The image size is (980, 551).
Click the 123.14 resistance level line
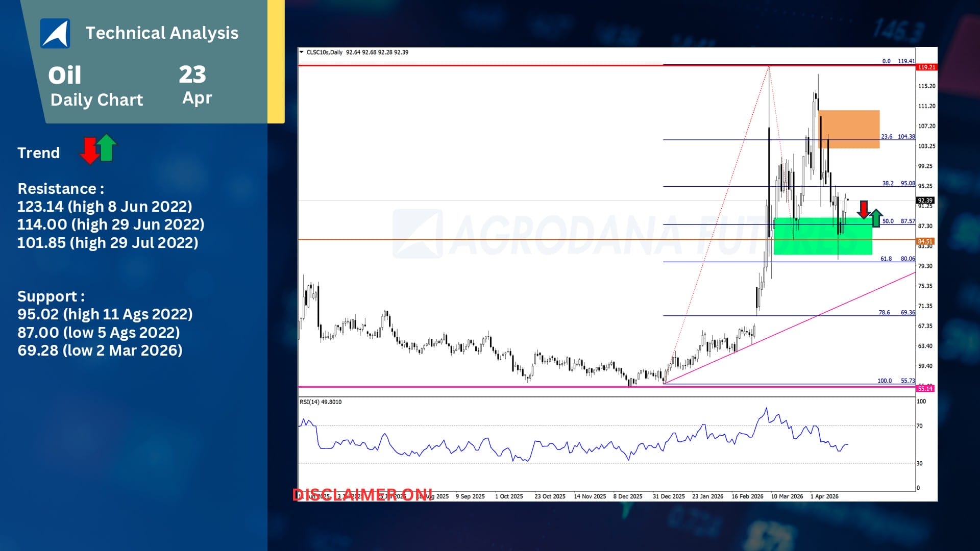[105, 207]
